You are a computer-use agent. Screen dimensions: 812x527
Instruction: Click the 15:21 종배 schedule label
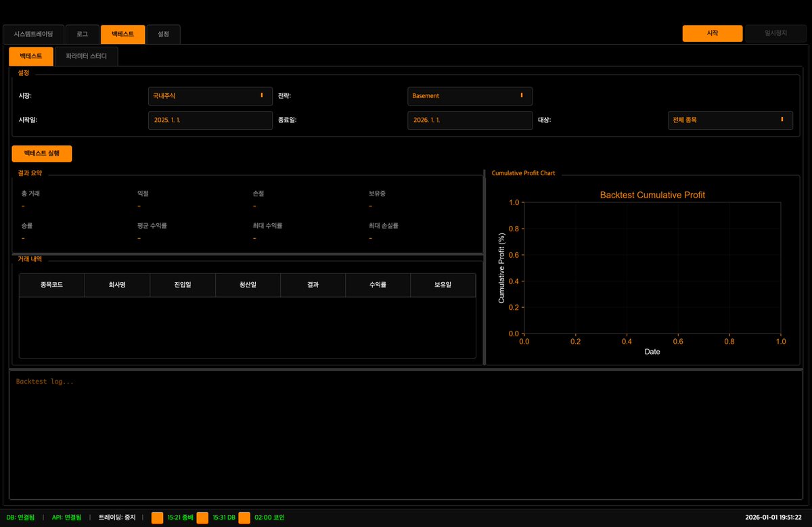(x=180, y=518)
